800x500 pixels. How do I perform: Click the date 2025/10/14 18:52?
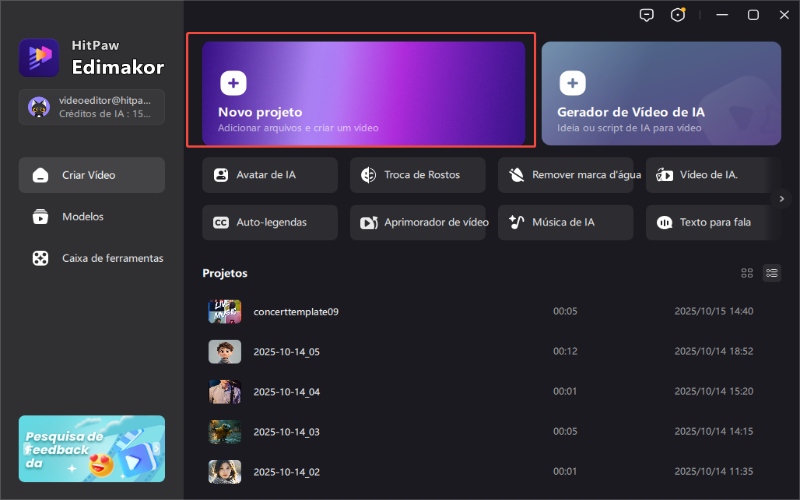click(714, 351)
